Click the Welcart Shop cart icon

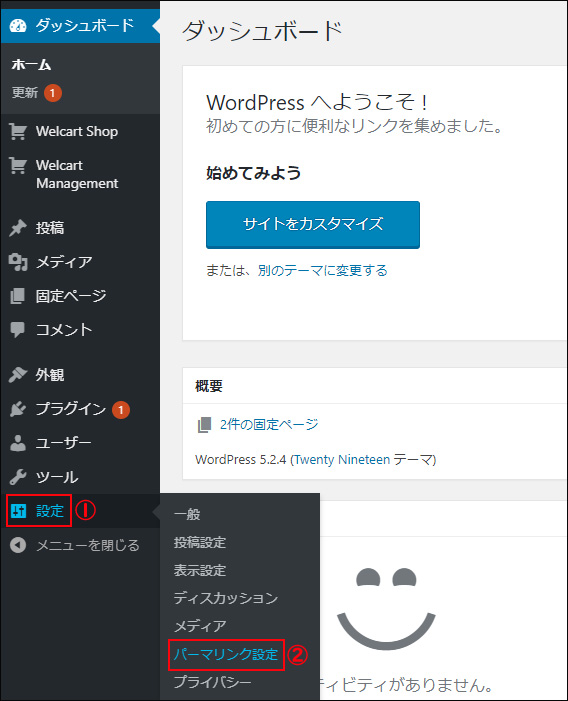coord(18,131)
